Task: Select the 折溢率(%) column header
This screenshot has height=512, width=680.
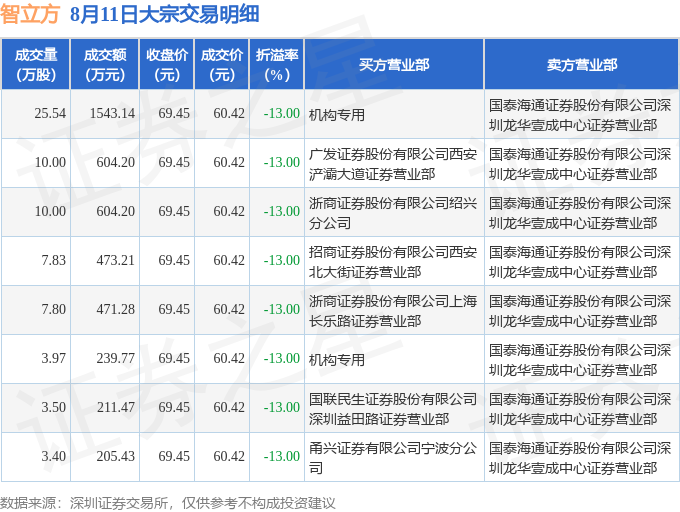Action: click(277, 64)
